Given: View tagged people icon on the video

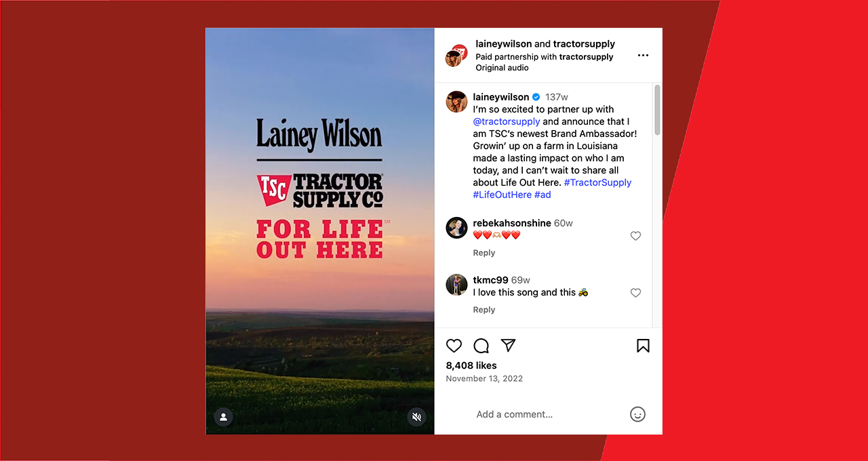Looking at the screenshot, I should pyautogui.click(x=223, y=417).
